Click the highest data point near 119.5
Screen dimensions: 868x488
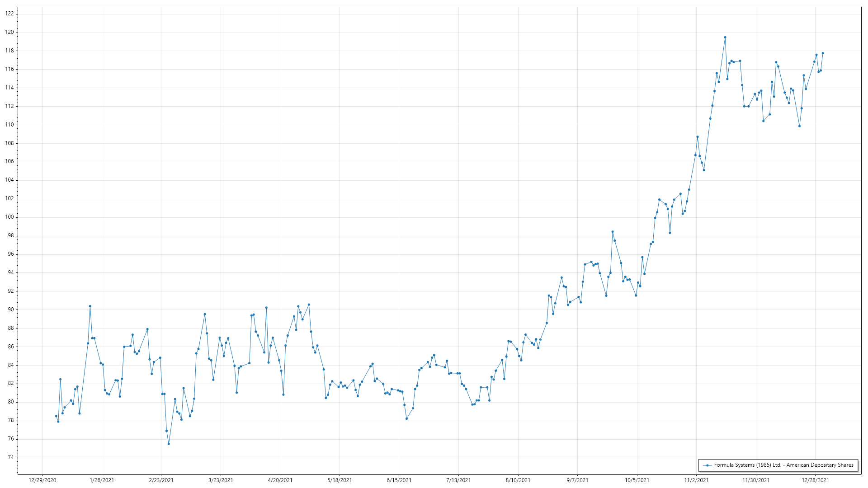tap(725, 38)
